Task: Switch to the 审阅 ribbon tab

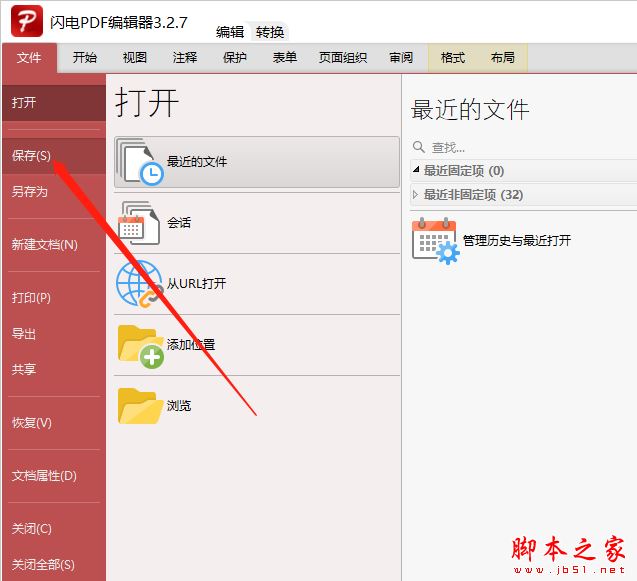Action: pyautogui.click(x=401, y=58)
